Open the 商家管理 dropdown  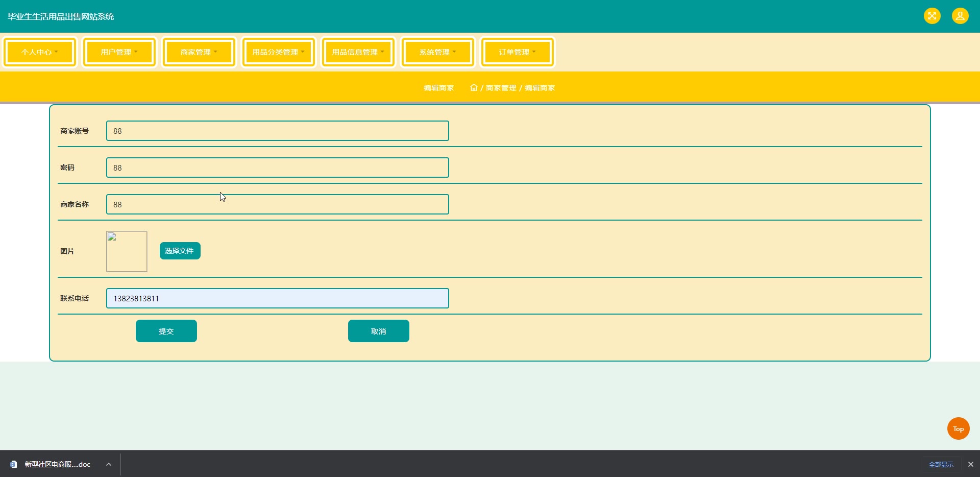click(x=199, y=52)
